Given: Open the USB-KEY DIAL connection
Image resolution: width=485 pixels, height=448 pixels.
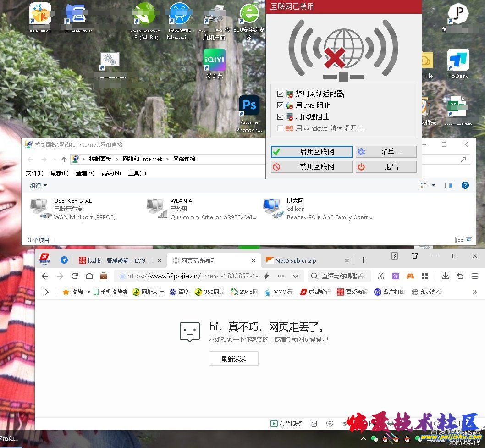Looking at the screenshot, I should (39, 207).
